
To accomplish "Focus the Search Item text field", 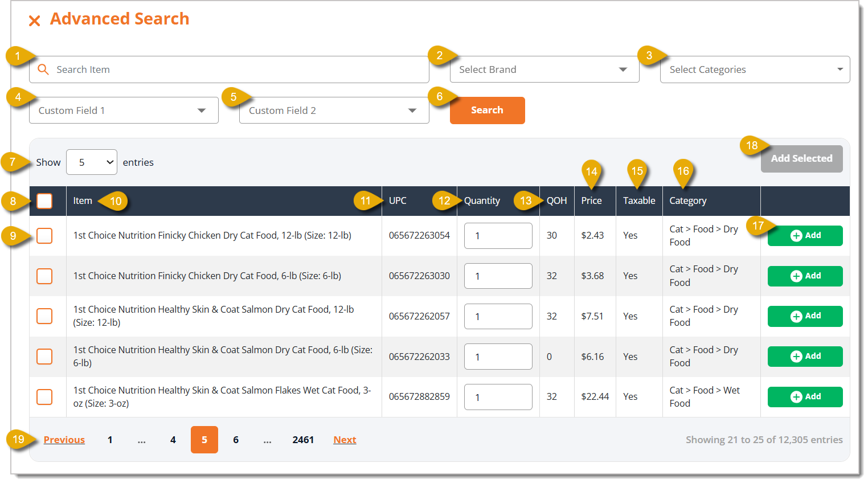I will [229, 69].
